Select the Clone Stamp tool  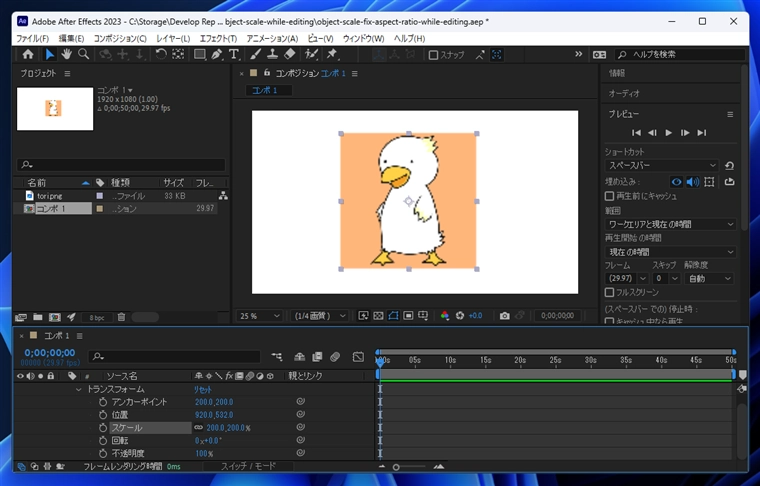click(x=272, y=54)
